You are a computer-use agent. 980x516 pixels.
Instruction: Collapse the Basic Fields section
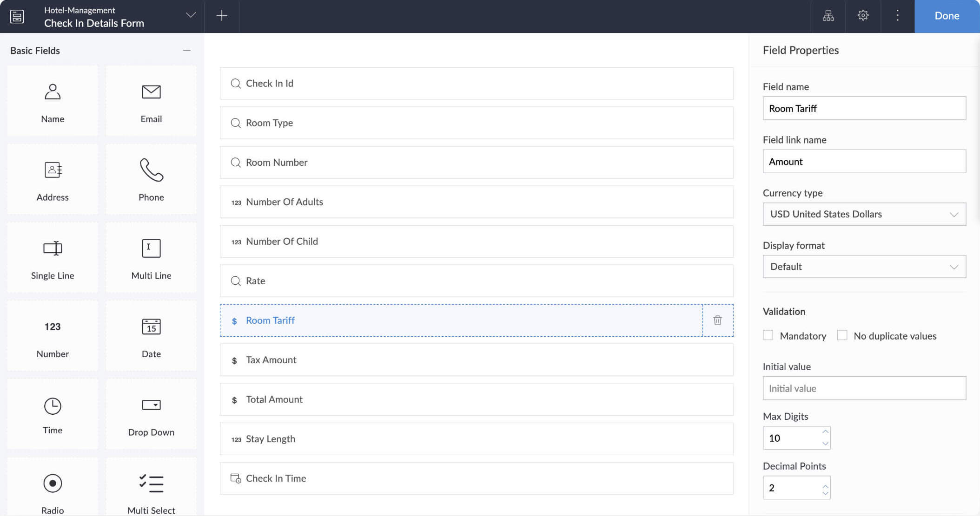(187, 50)
